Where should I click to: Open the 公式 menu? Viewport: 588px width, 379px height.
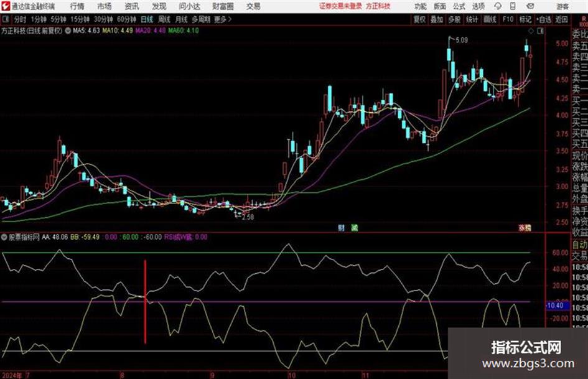[459, 6]
